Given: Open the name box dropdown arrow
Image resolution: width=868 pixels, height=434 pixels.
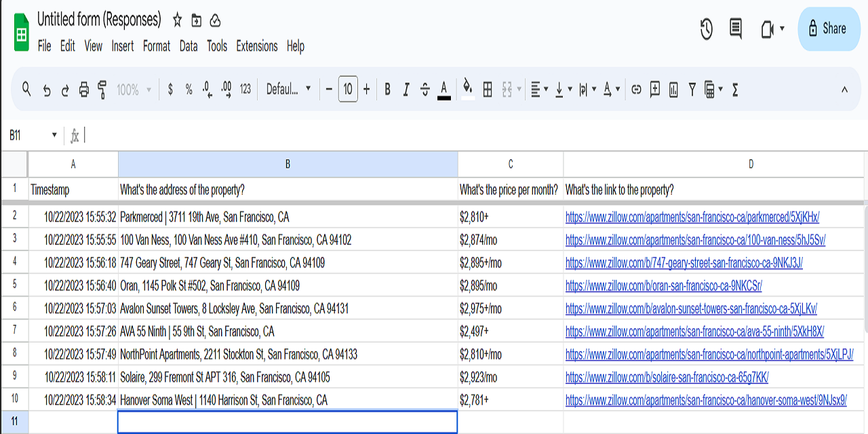Looking at the screenshot, I should click(x=54, y=136).
